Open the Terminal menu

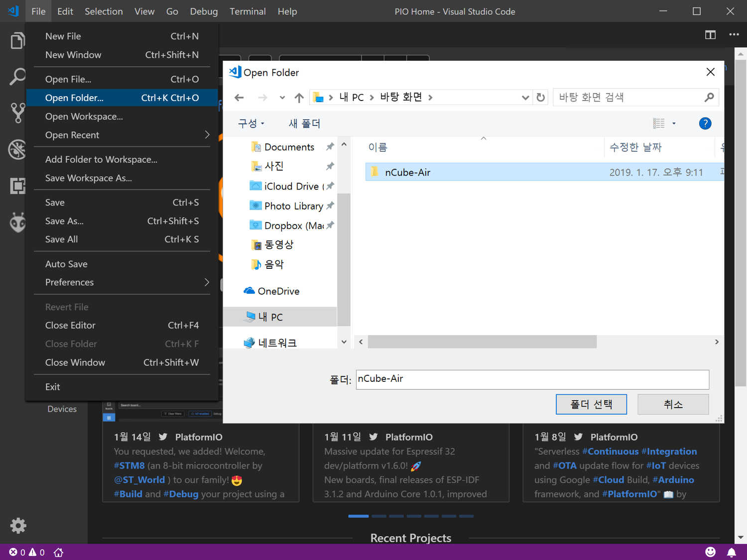click(x=248, y=11)
